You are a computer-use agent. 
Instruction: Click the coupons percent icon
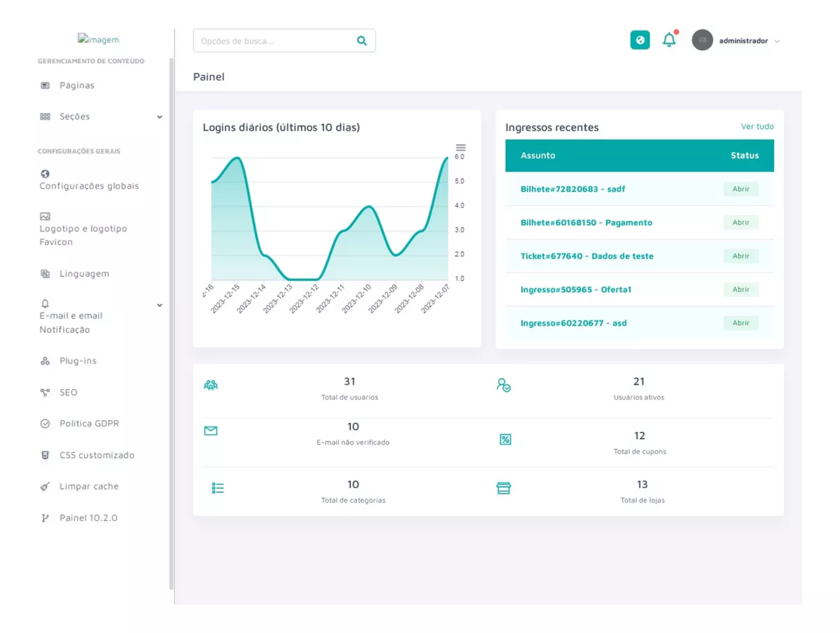505,439
